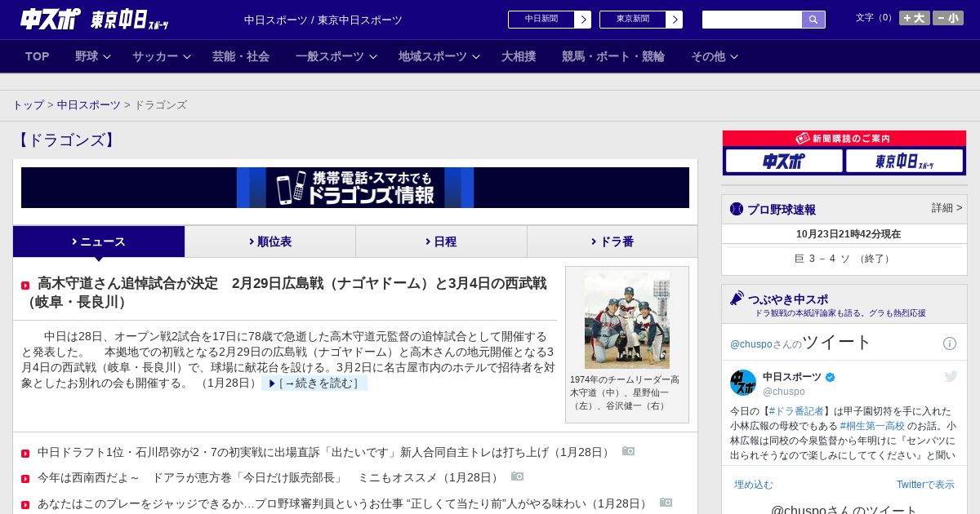980x514 pixels.
Task: Switch to the 順位表 tab
Action: [x=270, y=241]
